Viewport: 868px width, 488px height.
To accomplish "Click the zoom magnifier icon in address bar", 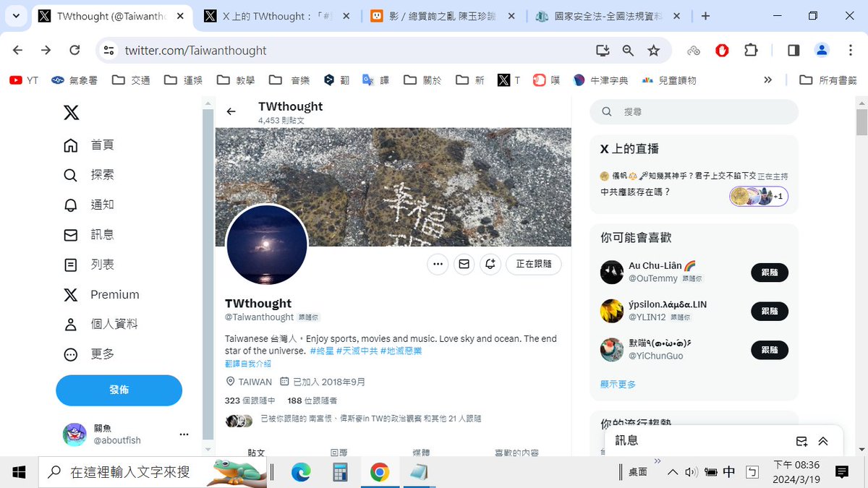I will [628, 50].
